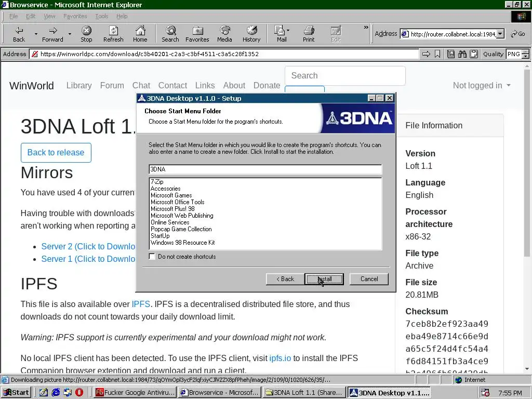This screenshot has width=532, height=399.
Task: Click the binoculars find icon
Action: click(x=462, y=54)
